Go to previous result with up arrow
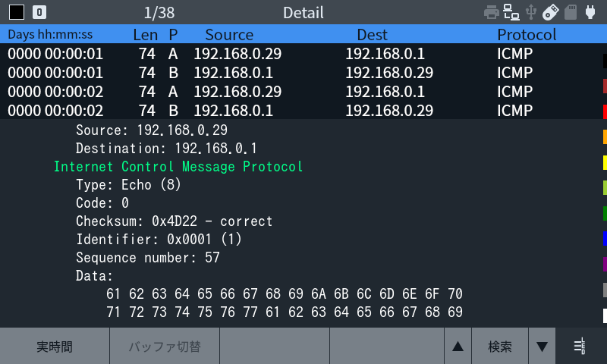Screen dimensions: 607x364 point(458,346)
